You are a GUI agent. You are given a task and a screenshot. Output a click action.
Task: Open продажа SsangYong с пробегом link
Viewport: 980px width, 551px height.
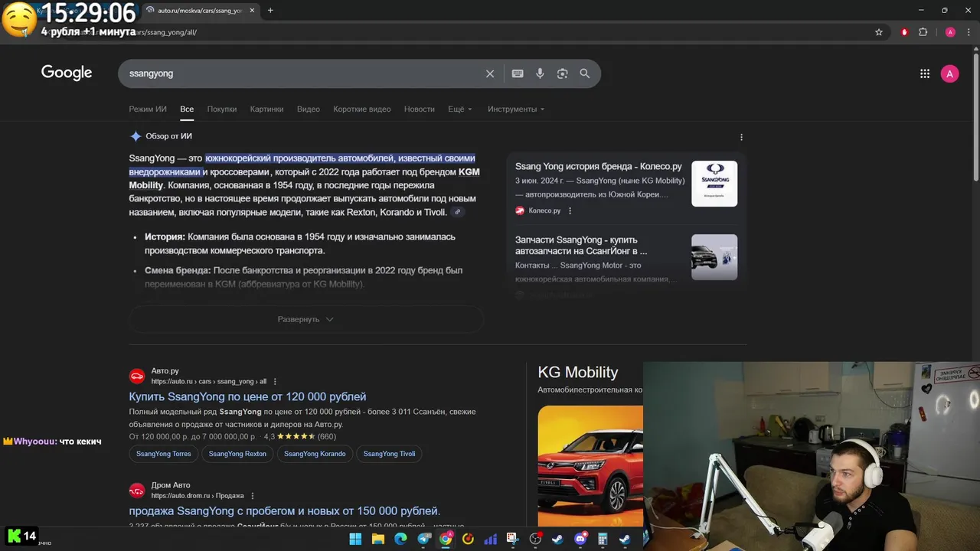coord(285,510)
